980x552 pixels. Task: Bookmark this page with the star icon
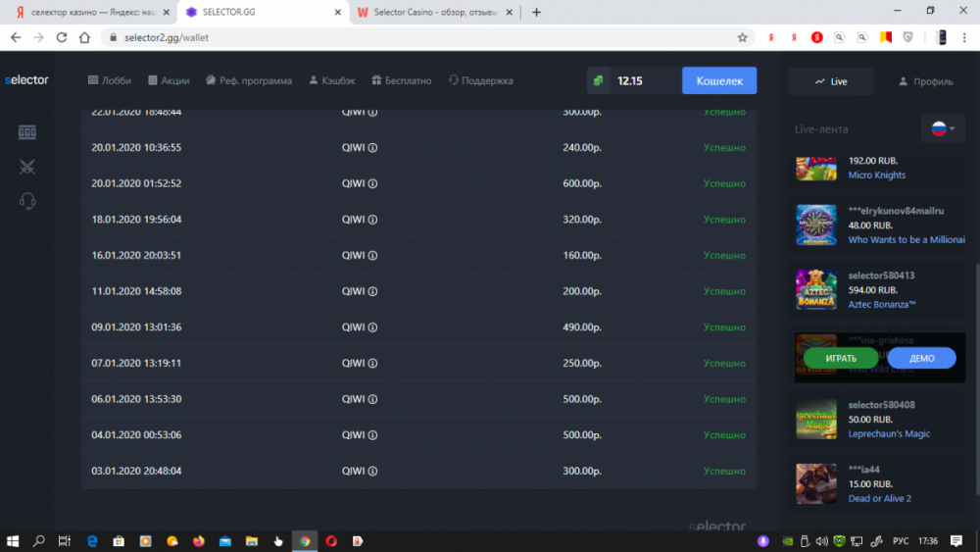[743, 37]
